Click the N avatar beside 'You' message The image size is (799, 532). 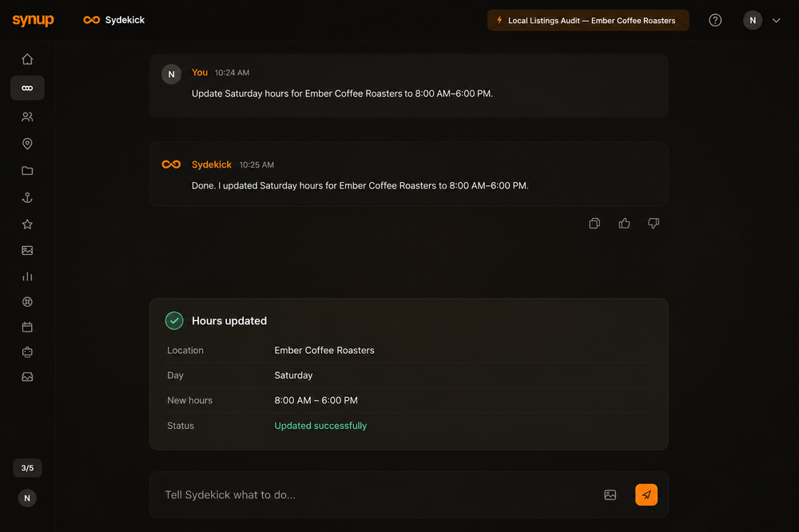(171, 74)
